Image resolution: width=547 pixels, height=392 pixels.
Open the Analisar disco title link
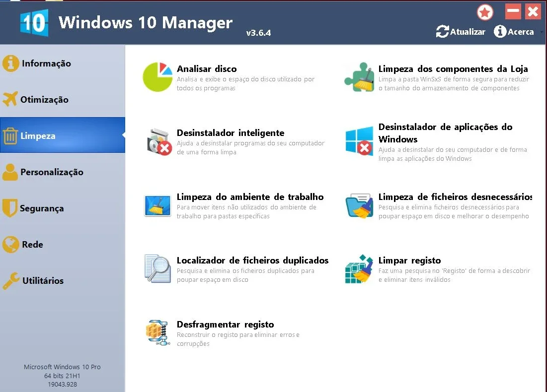click(207, 68)
